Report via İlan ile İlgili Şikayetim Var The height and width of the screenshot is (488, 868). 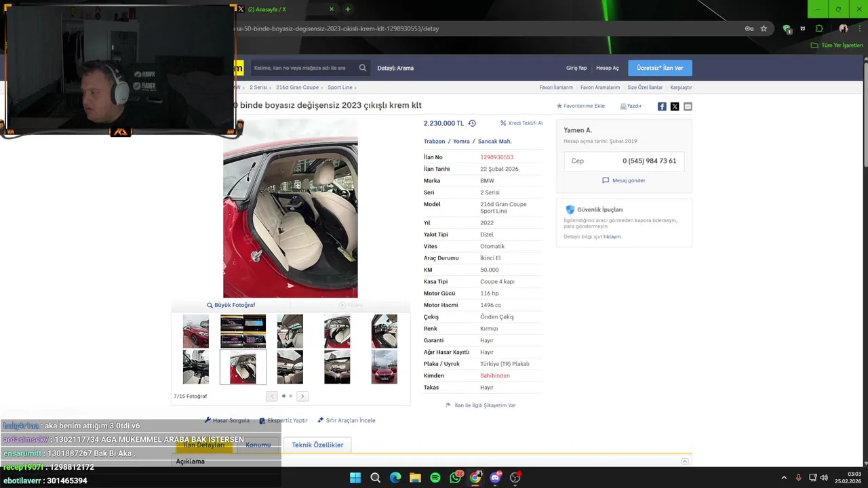point(481,405)
